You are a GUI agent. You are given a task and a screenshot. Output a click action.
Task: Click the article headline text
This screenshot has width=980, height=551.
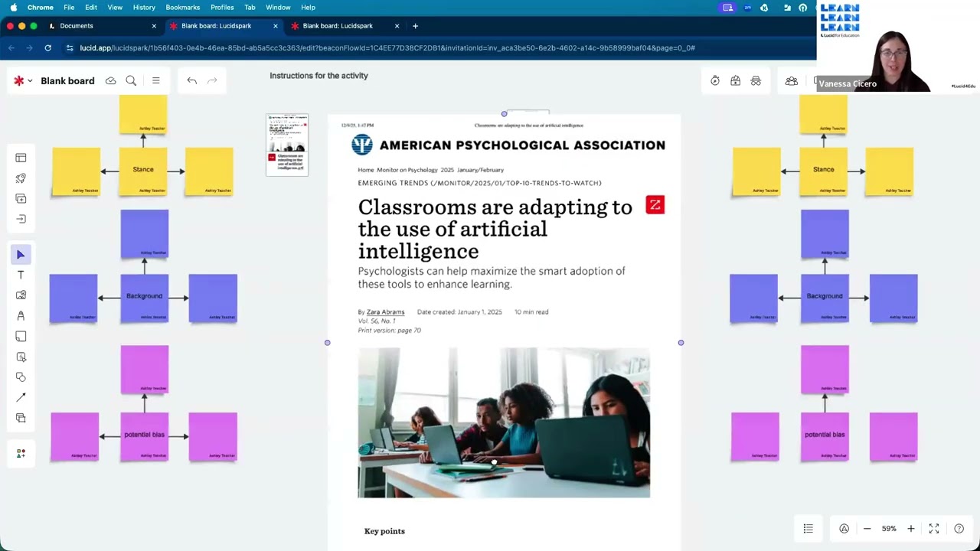pyautogui.click(x=495, y=229)
